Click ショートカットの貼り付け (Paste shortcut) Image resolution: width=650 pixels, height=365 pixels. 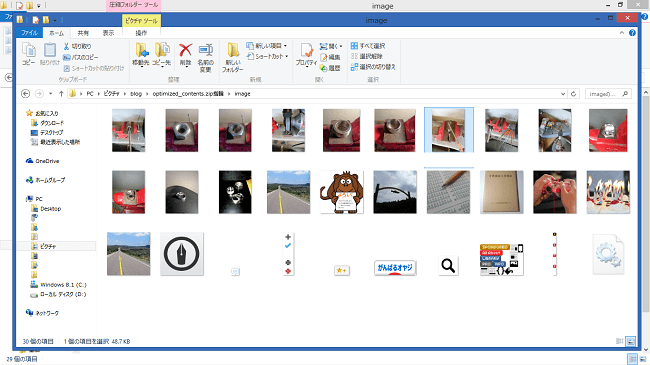[94, 68]
